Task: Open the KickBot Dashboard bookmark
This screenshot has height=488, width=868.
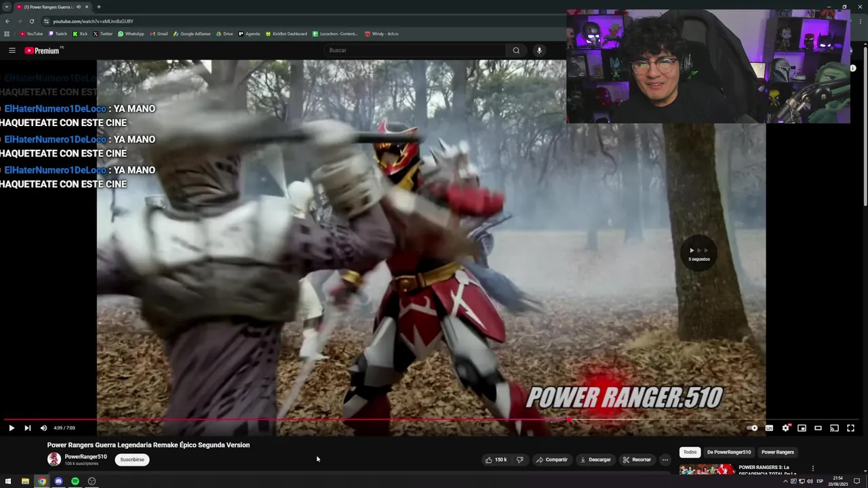Action: click(286, 34)
